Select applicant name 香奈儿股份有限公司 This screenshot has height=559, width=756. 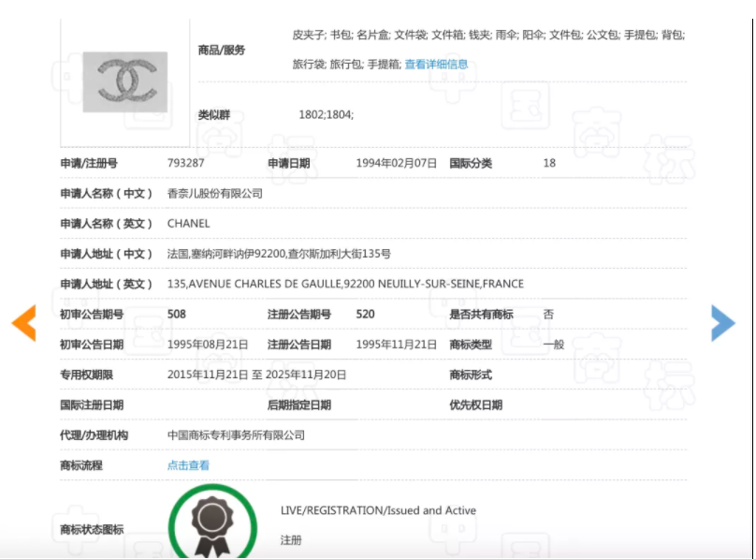point(215,194)
